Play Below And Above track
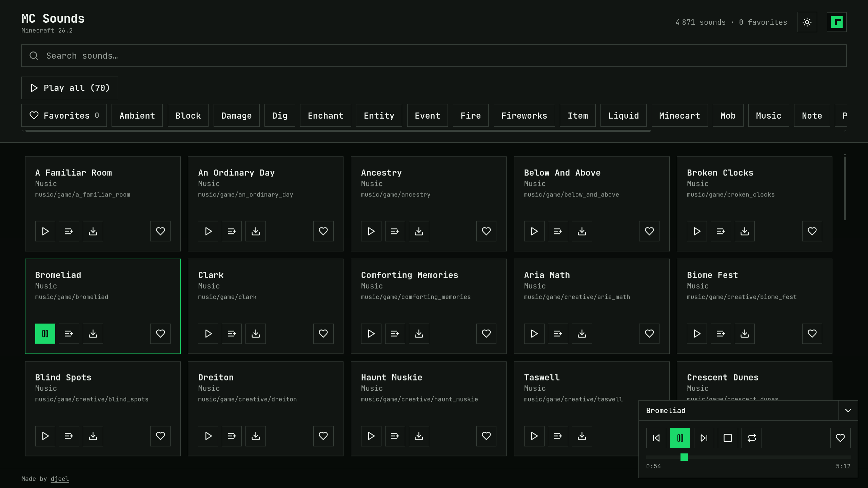 tap(534, 231)
